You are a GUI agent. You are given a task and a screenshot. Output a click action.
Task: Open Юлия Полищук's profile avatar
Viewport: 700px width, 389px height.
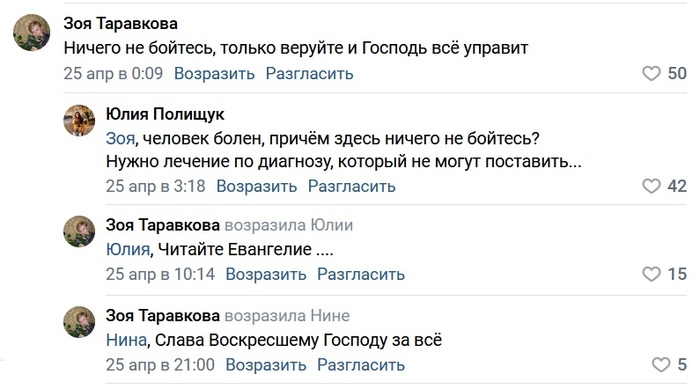coord(79,120)
